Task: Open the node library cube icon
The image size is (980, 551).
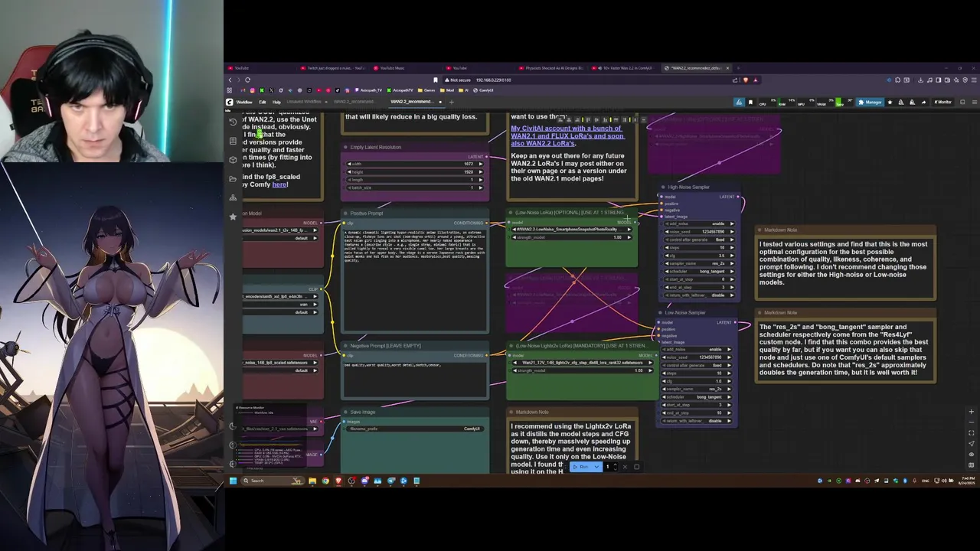Action: 233,160
